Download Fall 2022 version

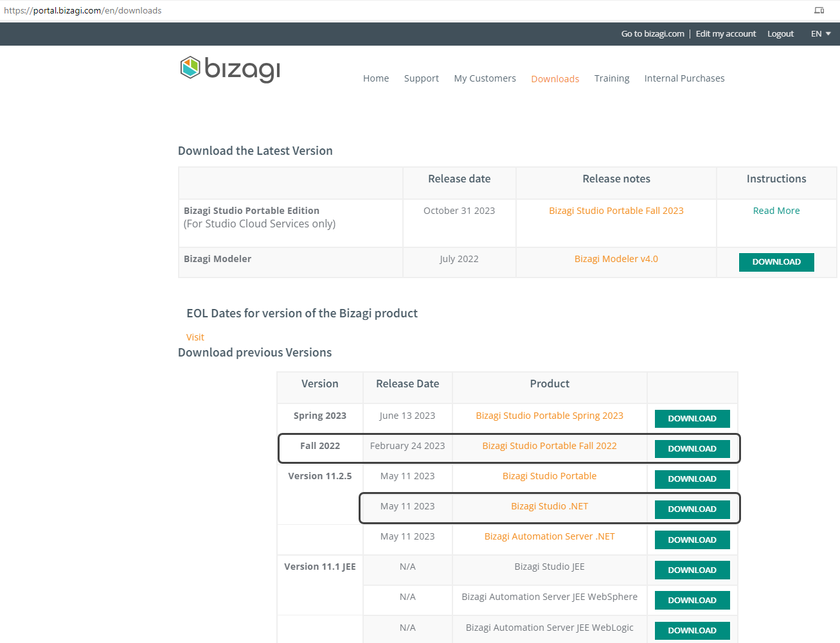click(692, 449)
